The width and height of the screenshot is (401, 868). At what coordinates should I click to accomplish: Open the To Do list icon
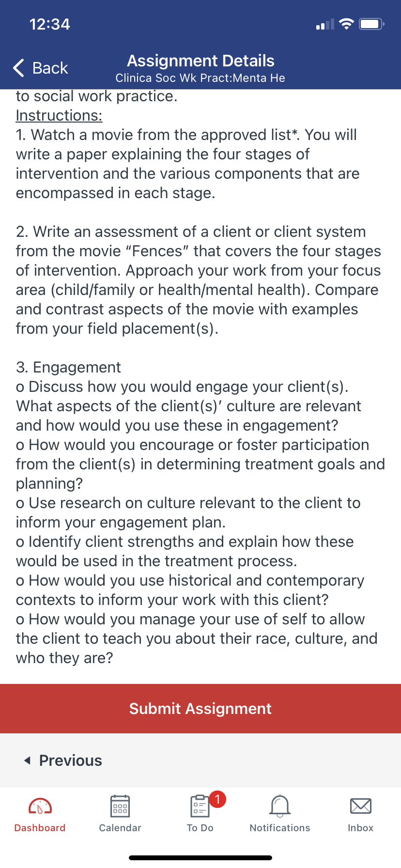tap(200, 806)
